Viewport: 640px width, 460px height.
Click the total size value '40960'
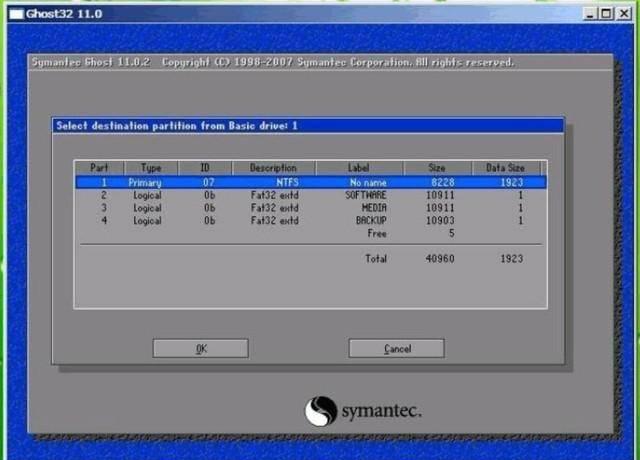440,258
